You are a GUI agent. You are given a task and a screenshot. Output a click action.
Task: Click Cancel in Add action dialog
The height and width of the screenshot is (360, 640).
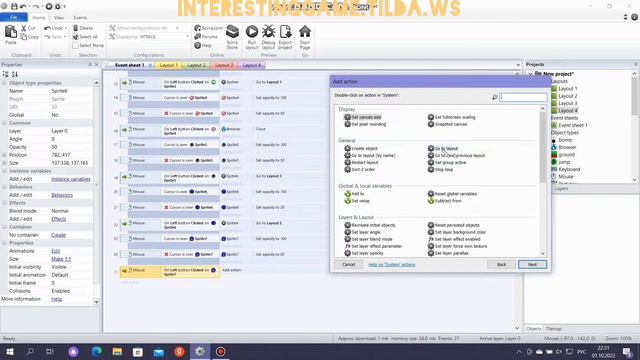pos(348,264)
